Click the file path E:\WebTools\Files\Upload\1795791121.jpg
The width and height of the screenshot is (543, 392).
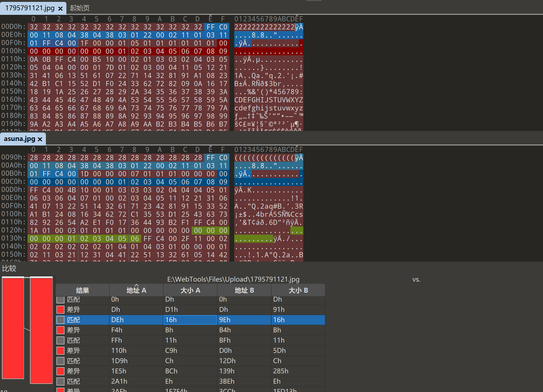click(x=233, y=279)
